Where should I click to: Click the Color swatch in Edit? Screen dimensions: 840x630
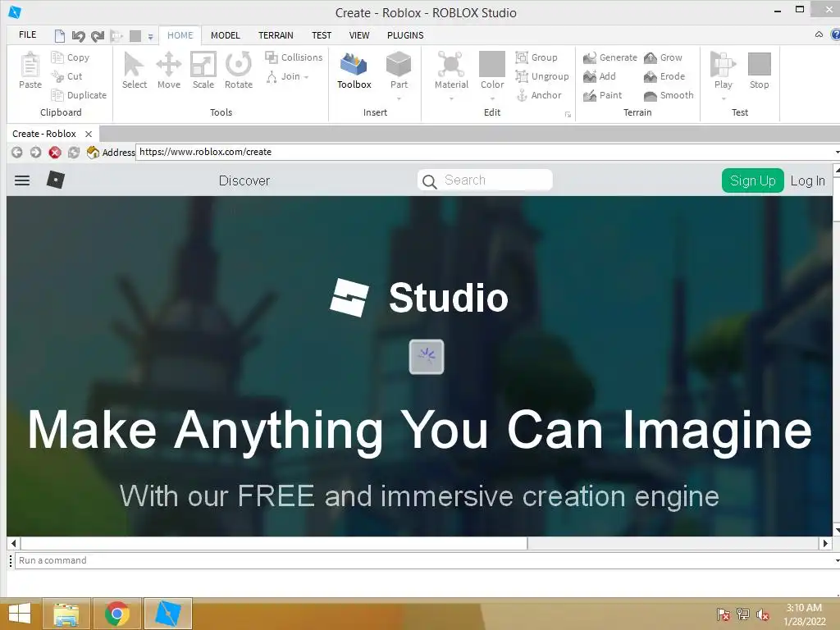(x=492, y=64)
